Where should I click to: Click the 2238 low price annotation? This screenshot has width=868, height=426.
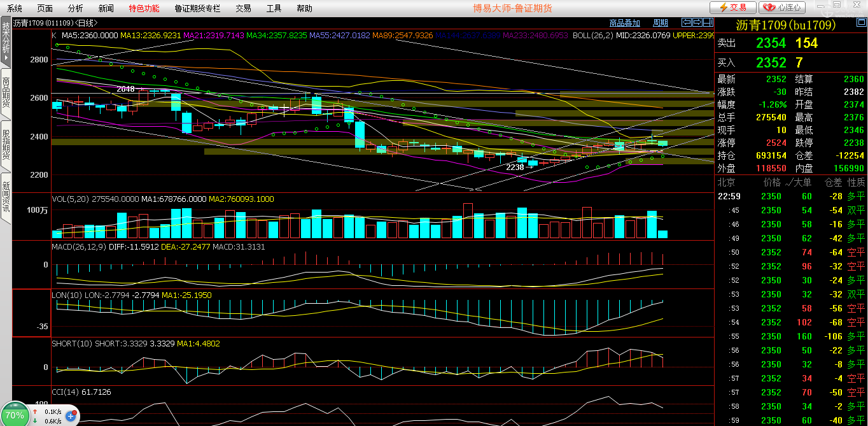pos(515,167)
